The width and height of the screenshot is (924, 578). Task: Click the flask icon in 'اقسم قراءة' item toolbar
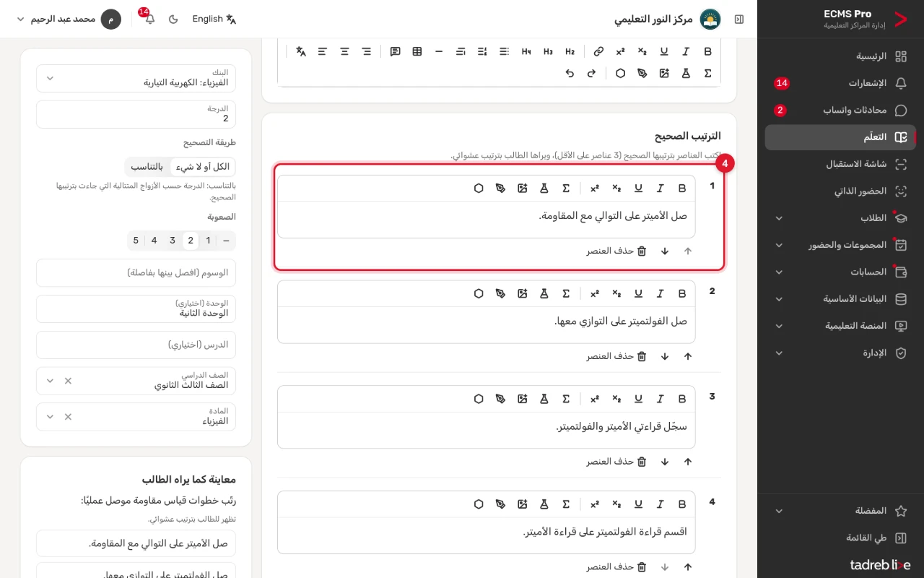544,504
